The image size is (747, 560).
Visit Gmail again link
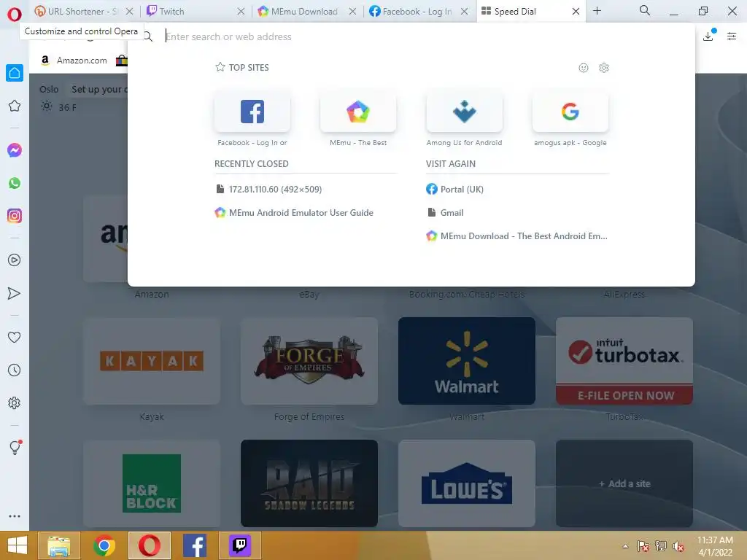(x=446, y=213)
